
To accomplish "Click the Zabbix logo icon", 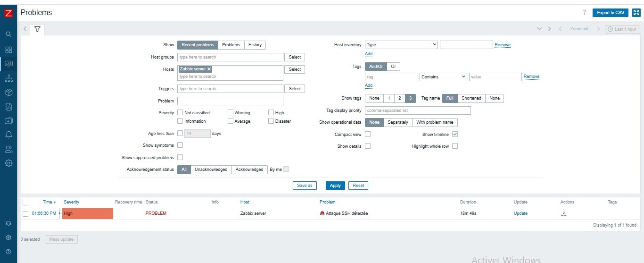I will pos(8,13).
